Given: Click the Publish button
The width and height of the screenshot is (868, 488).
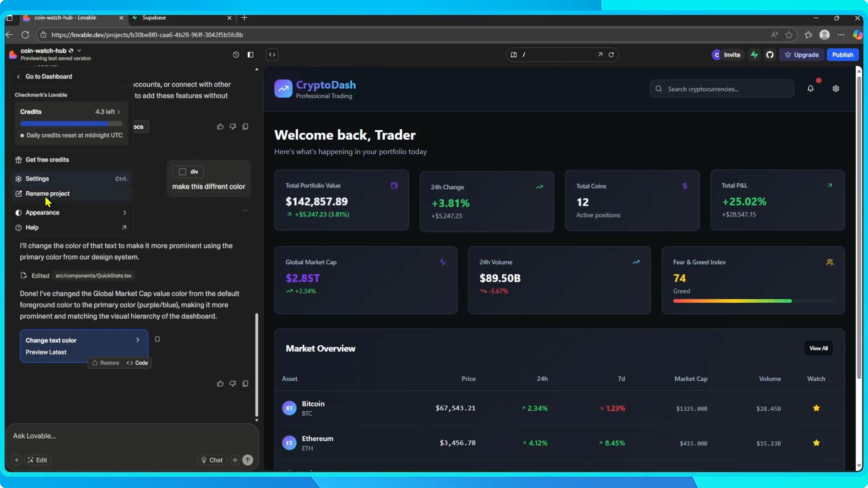Looking at the screenshot, I should pyautogui.click(x=843, y=54).
